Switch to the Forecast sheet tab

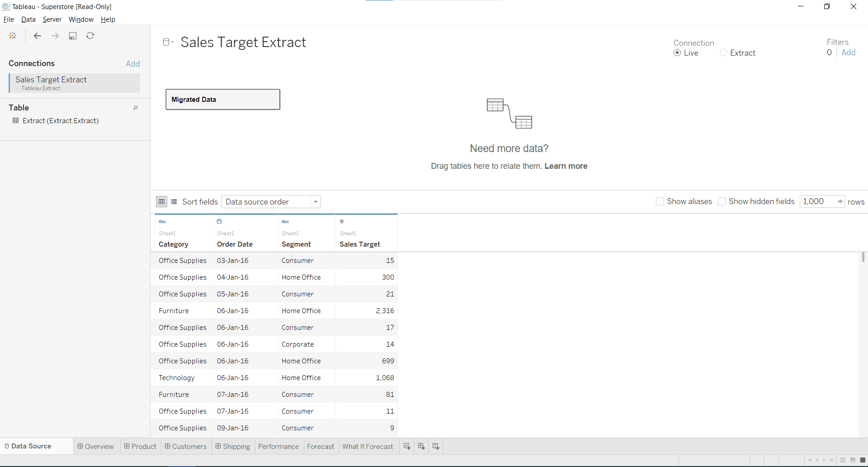click(x=321, y=446)
